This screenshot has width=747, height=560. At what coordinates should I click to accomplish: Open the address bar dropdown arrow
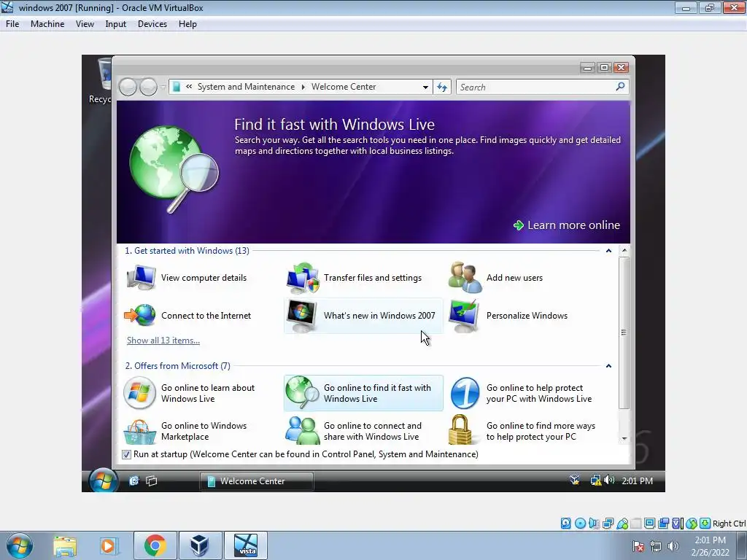425,87
